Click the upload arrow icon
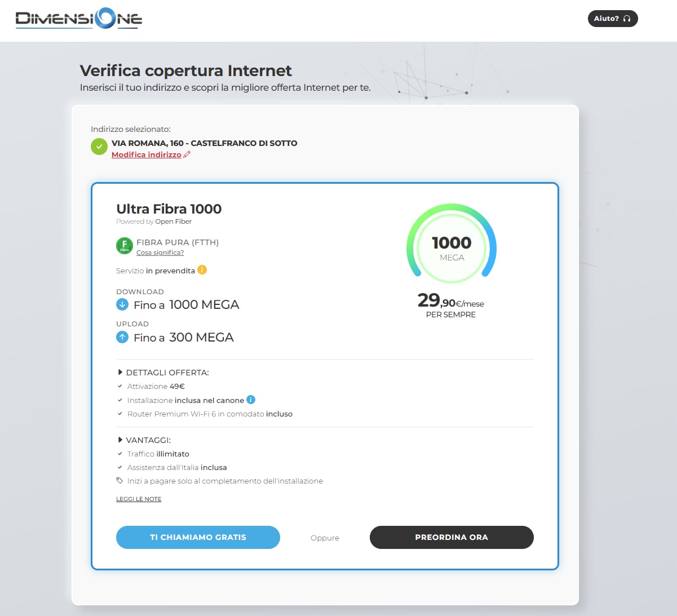The image size is (677, 616). tap(122, 337)
